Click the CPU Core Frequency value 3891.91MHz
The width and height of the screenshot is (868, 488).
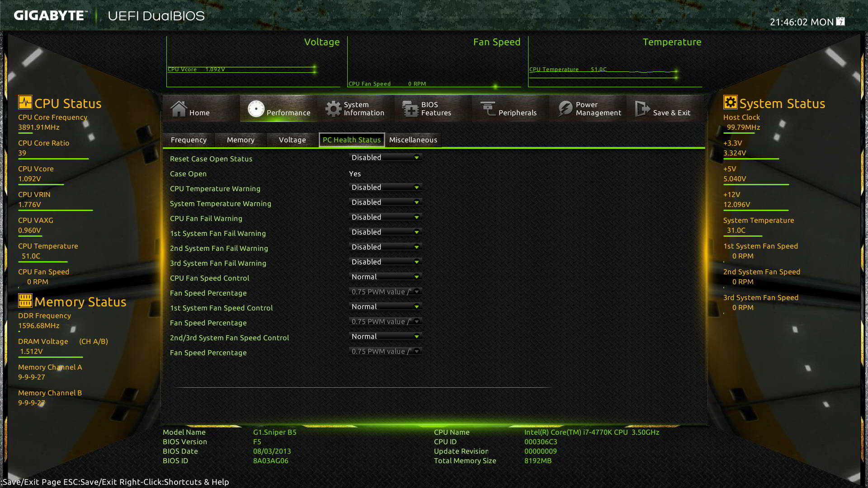[39, 127]
